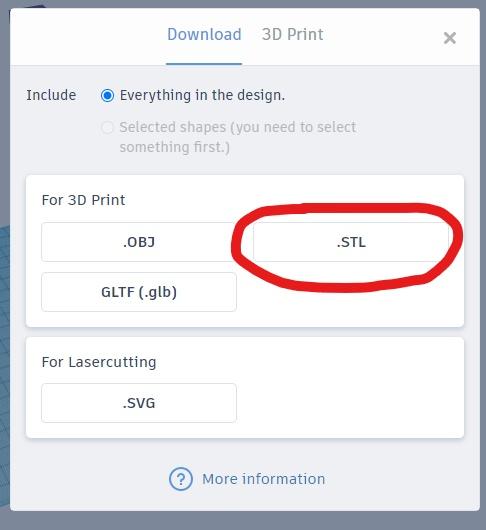Export the .SVG file for lasercutting
486x530 pixels.
[x=139, y=403]
